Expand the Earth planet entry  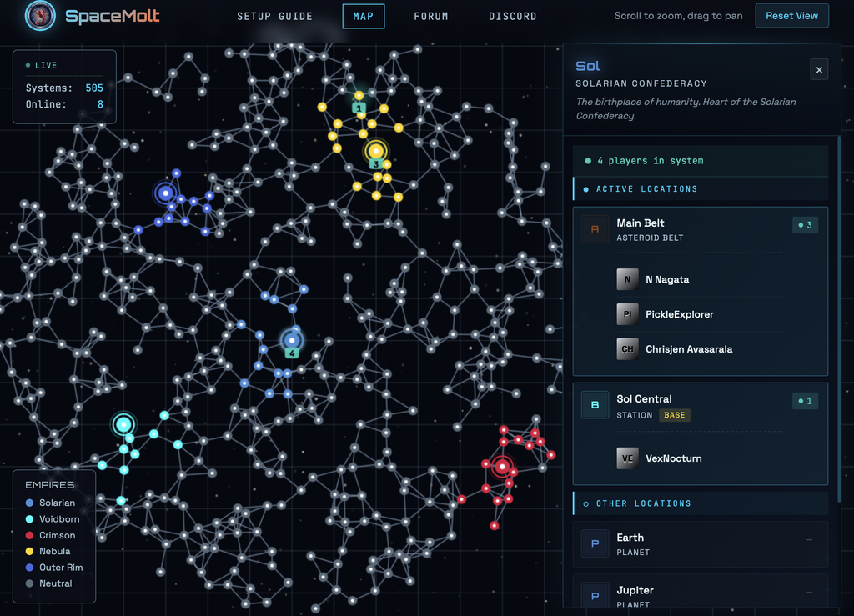(809, 540)
